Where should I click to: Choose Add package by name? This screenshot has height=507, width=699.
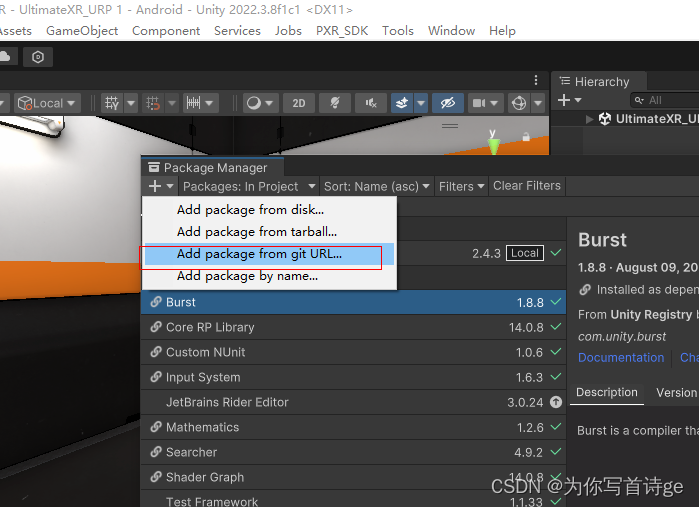point(269,276)
